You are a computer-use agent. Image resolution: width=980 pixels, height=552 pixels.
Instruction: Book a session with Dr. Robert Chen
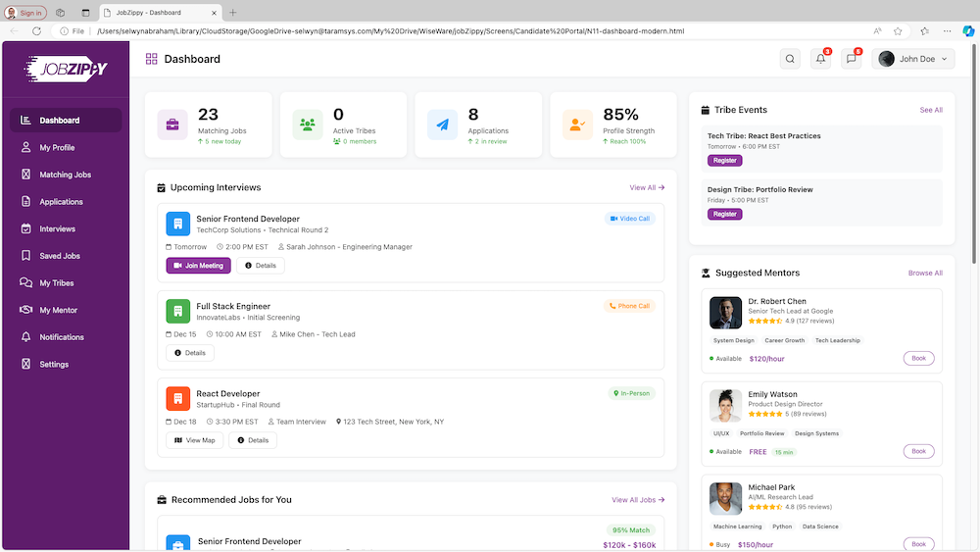pyautogui.click(x=918, y=359)
